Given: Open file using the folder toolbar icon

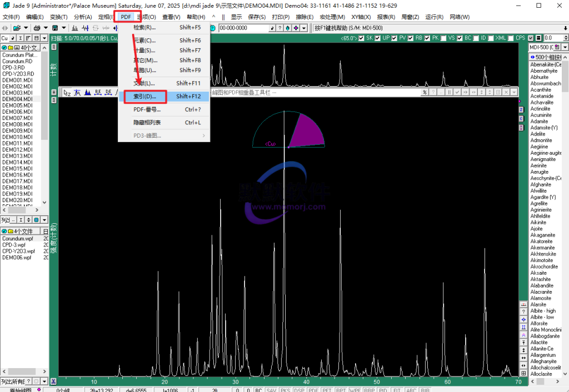Looking at the screenshot, I should coord(17,28).
